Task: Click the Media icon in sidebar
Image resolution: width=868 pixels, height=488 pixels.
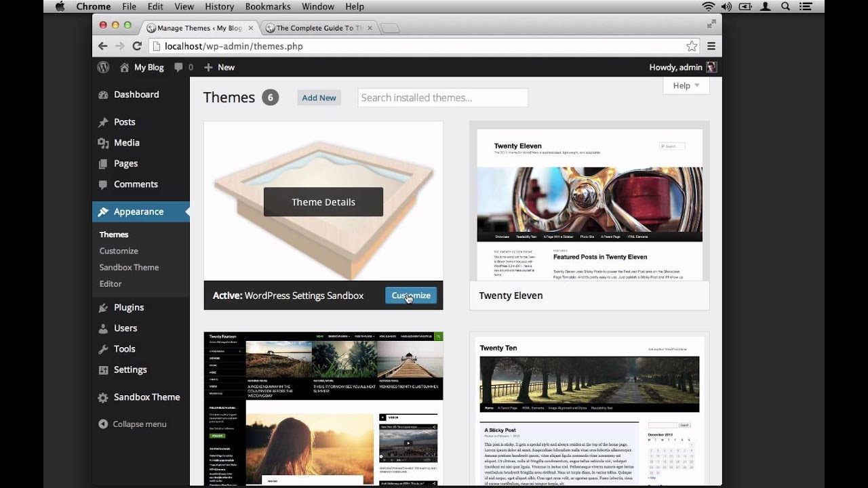Action: (x=103, y=143)
